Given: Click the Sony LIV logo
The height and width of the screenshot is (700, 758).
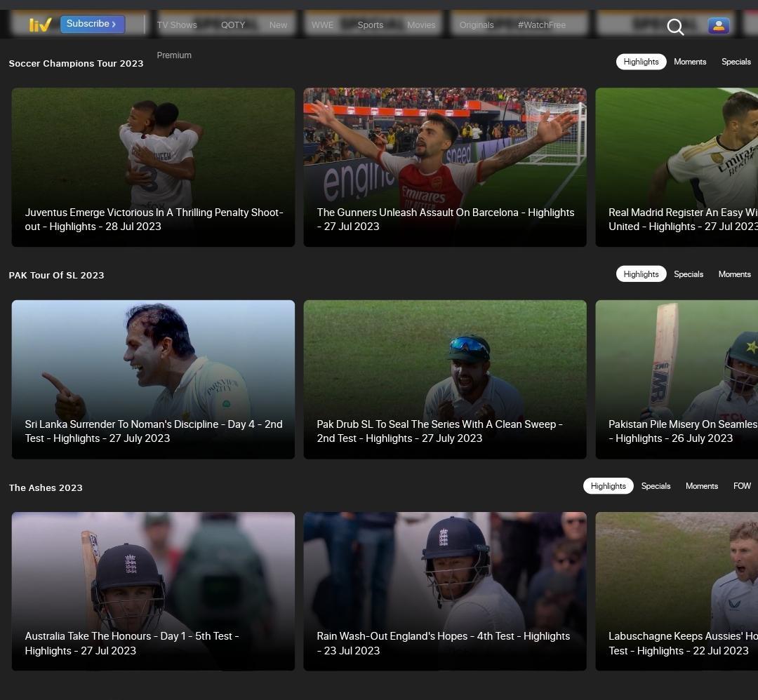Looking at the screenshot, I should tap(40, 24).
